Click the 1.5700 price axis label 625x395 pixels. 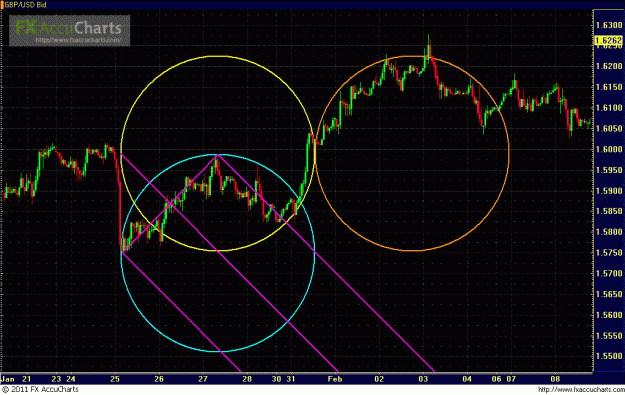point(609,273)
